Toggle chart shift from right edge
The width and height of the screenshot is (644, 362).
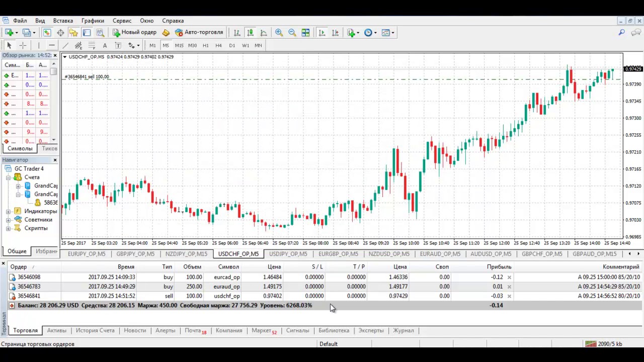click(x=336, y=32)
